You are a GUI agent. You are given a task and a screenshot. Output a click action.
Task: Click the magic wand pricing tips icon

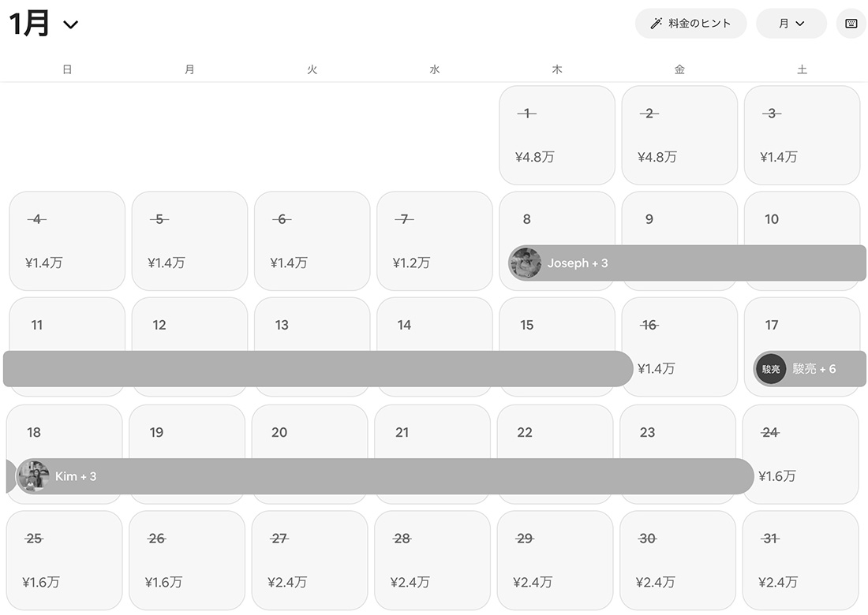coord(656,24)
